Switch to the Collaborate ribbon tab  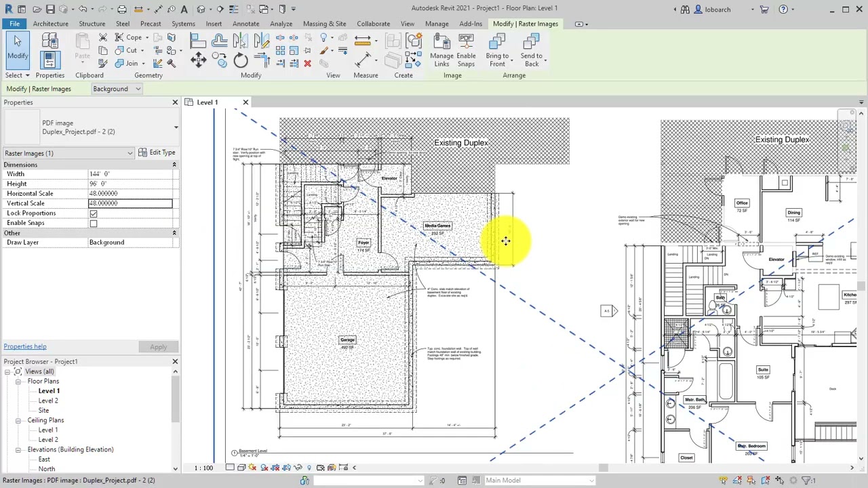(373, 24)
